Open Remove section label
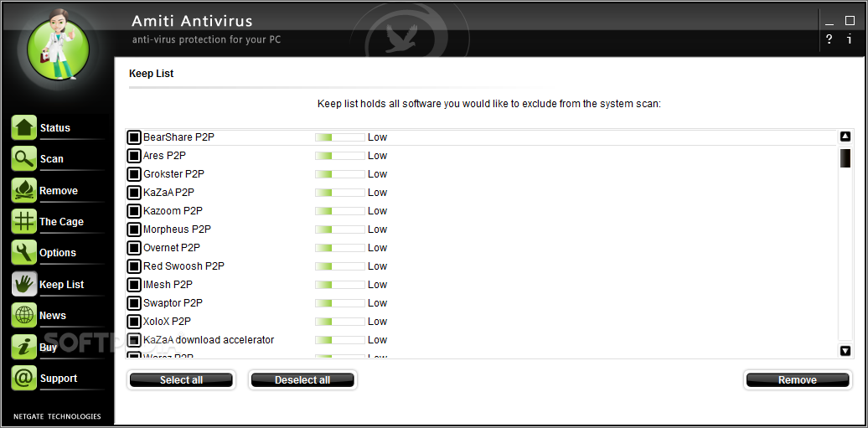This screenshot has height=428, width=868. [59, 190]
